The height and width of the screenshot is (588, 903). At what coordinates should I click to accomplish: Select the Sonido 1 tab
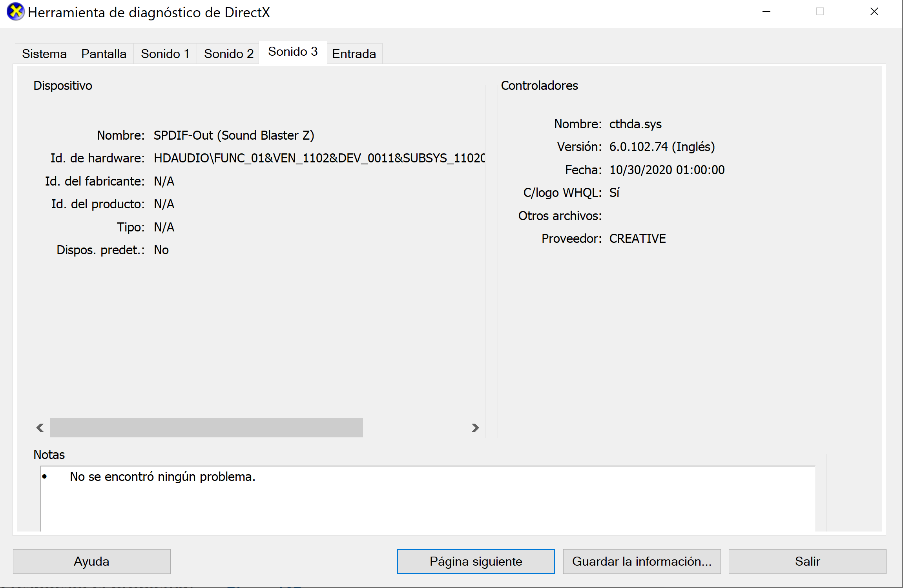(165, 54)
